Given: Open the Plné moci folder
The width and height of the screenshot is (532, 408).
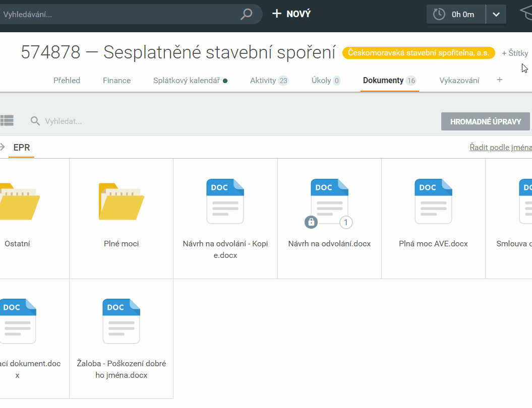Looking at the screenshot, I should coord(121,201).
